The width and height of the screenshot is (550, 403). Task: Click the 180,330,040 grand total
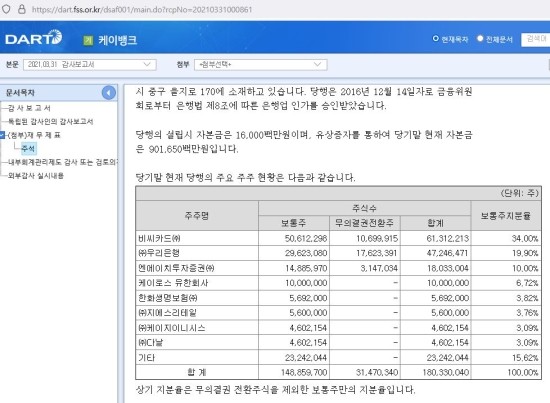point(445,372)
